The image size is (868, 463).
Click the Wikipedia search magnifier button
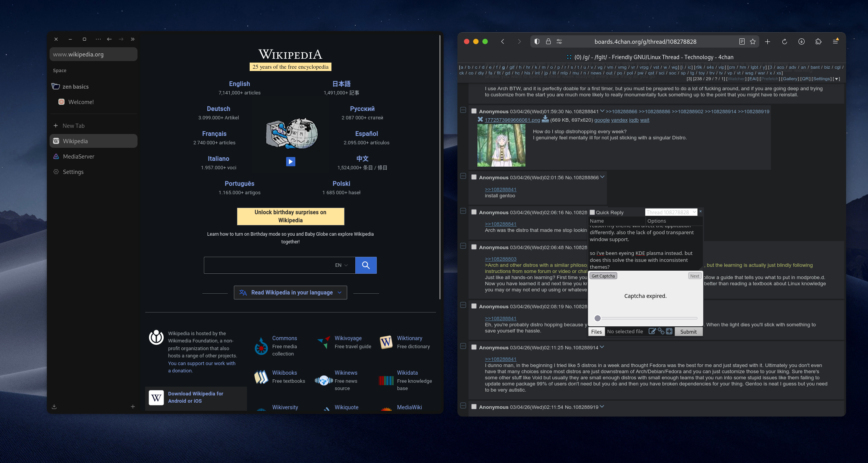[366, 265]
